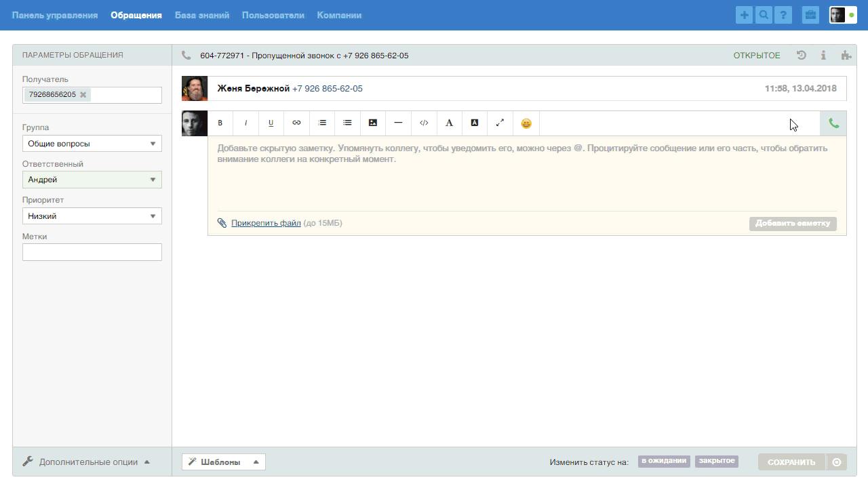Click Женя Бережной avatar
The image size is (868, 488).
click(195, 89)
